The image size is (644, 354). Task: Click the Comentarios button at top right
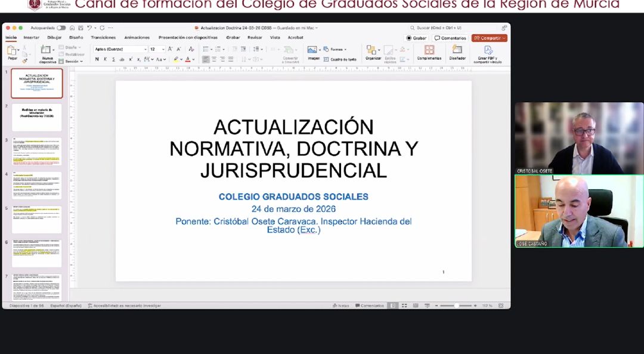[x=450, y=38]
